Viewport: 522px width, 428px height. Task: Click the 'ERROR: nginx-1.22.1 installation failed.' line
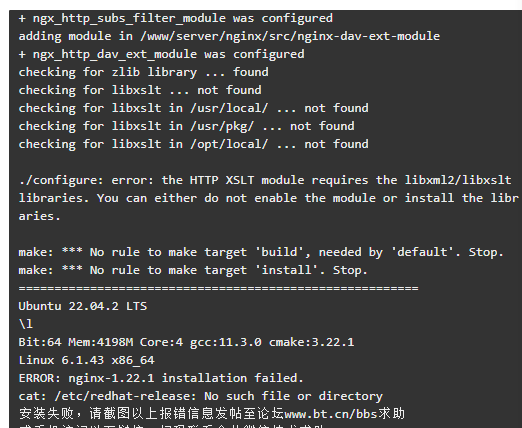click(x=161, y=378)
